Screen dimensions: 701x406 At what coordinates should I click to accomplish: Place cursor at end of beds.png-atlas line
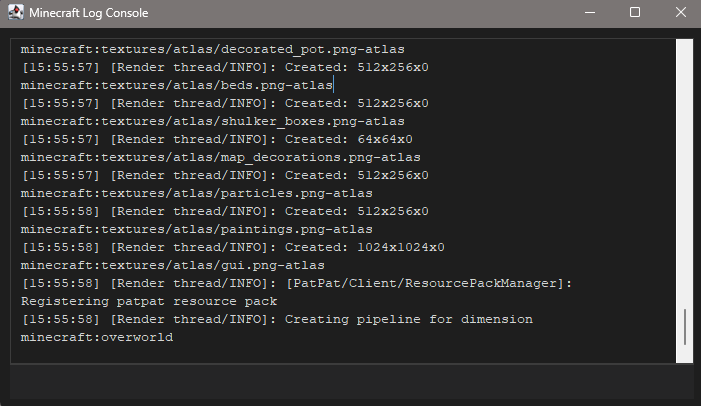click(x=333, y=85)
